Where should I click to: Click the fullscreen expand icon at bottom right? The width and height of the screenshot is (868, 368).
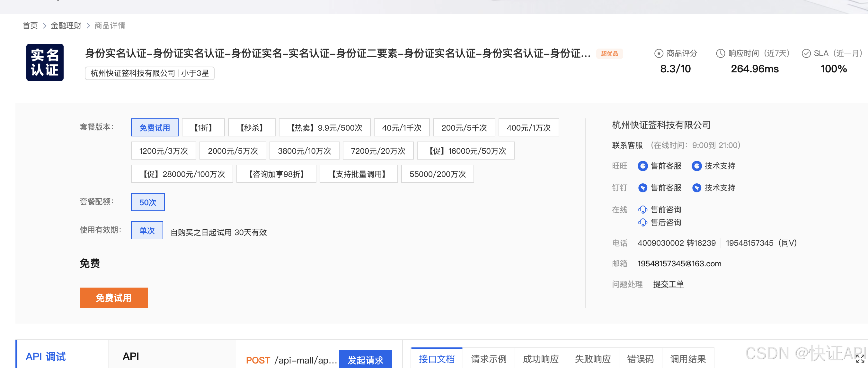[x=860, y=359]
